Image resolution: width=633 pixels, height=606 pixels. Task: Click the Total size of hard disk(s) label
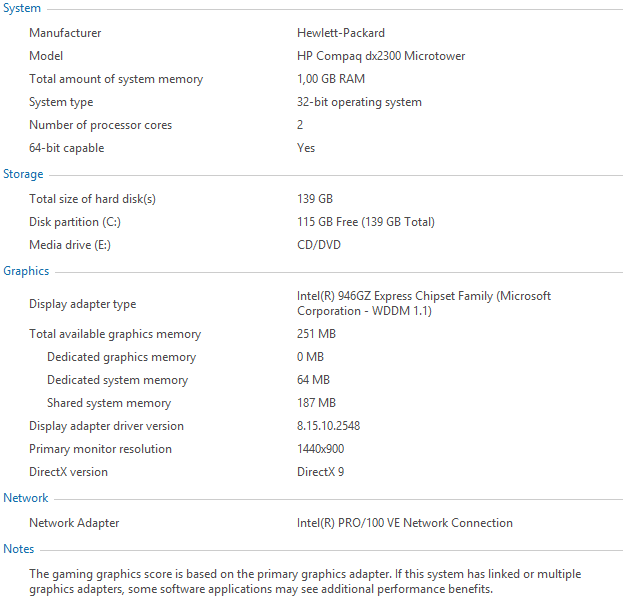[92, 199]
